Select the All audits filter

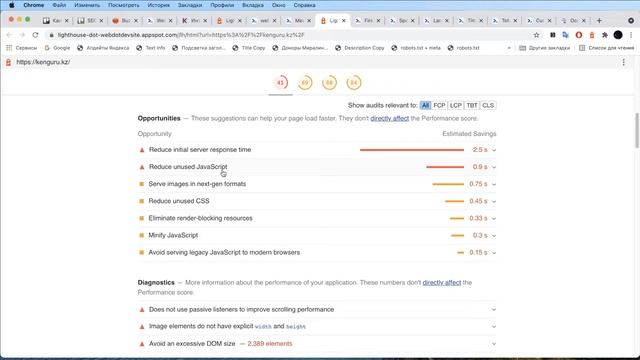(x=425, y=105)
